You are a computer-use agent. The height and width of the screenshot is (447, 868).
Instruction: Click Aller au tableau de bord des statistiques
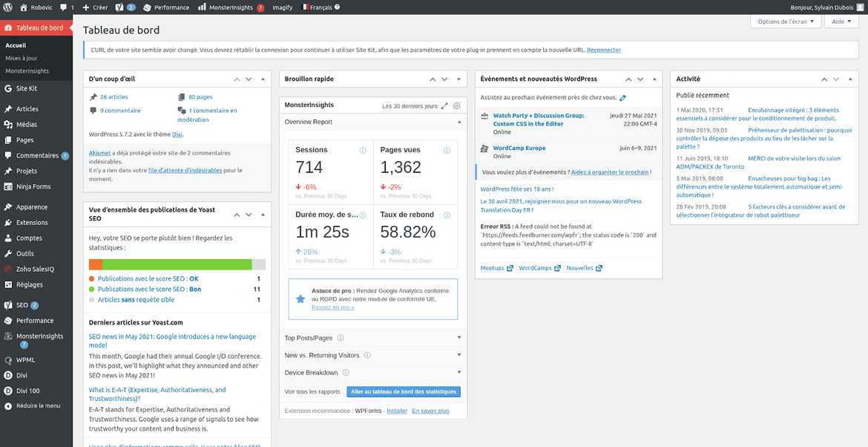tap(404, 392)
